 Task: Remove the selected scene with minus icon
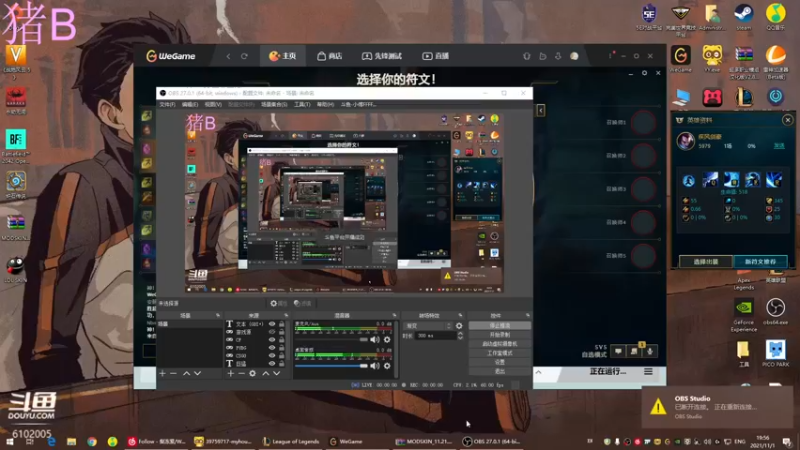(173, 373)
